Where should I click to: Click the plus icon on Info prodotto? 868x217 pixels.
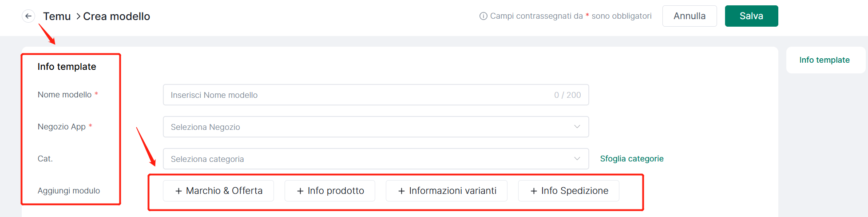(x=300, y=191)
